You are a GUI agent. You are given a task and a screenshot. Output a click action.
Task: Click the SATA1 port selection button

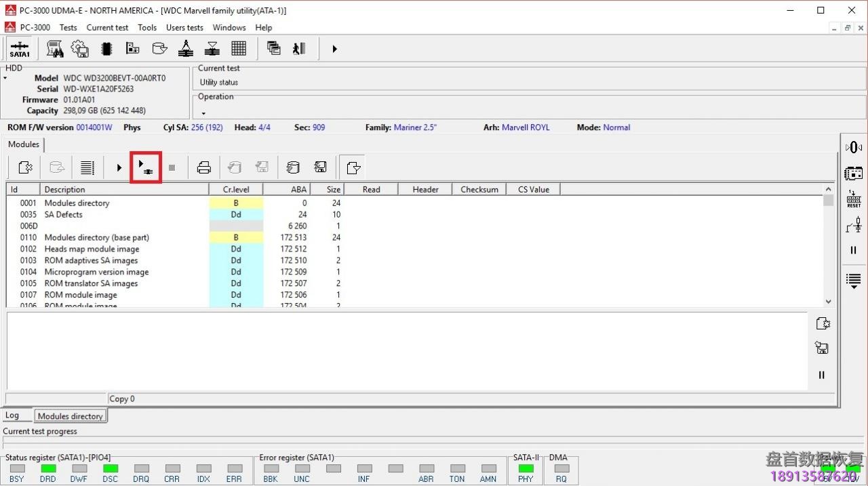pos(20,49)
